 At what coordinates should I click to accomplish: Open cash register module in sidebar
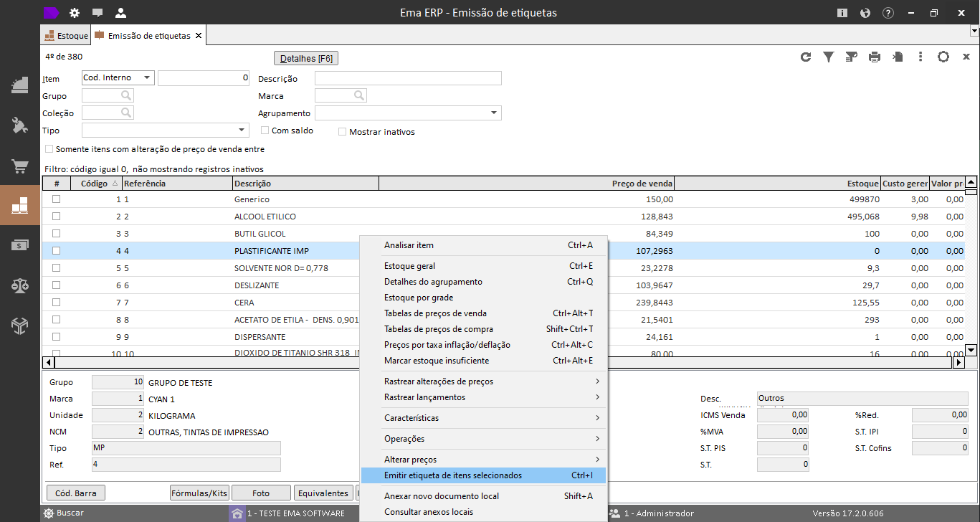(x=19, y=85)
